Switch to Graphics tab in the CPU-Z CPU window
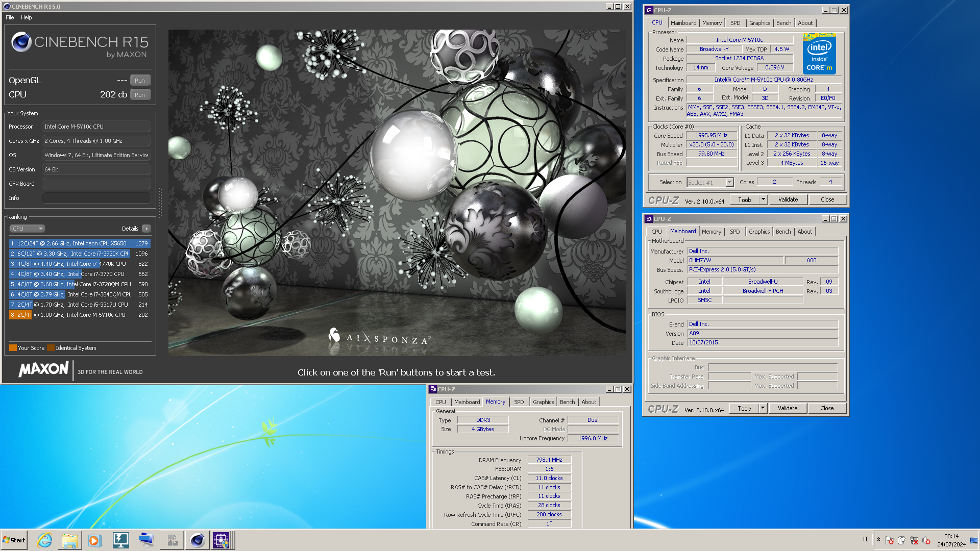 (759, 23)
